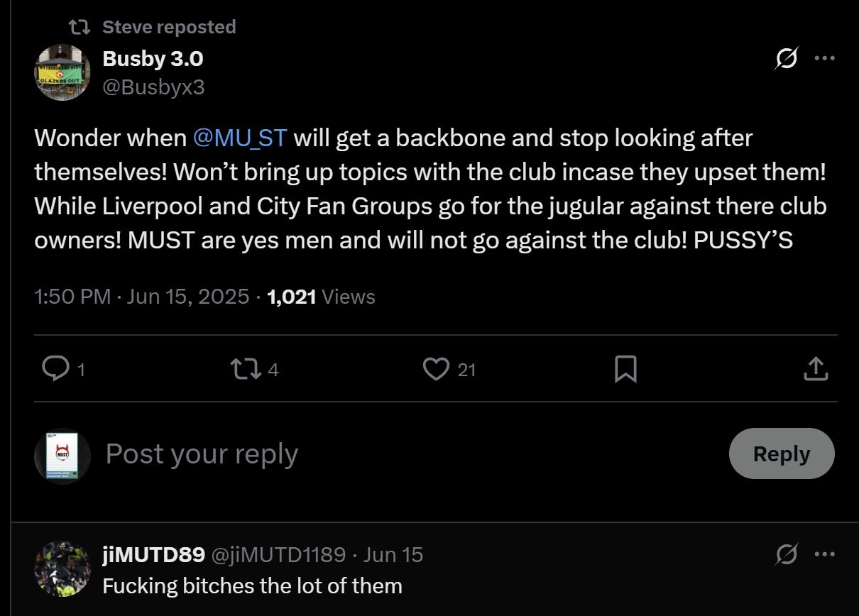Click the Busby 3.0 display name
This screenshot has height=616, width=859.
pos(153,59)
